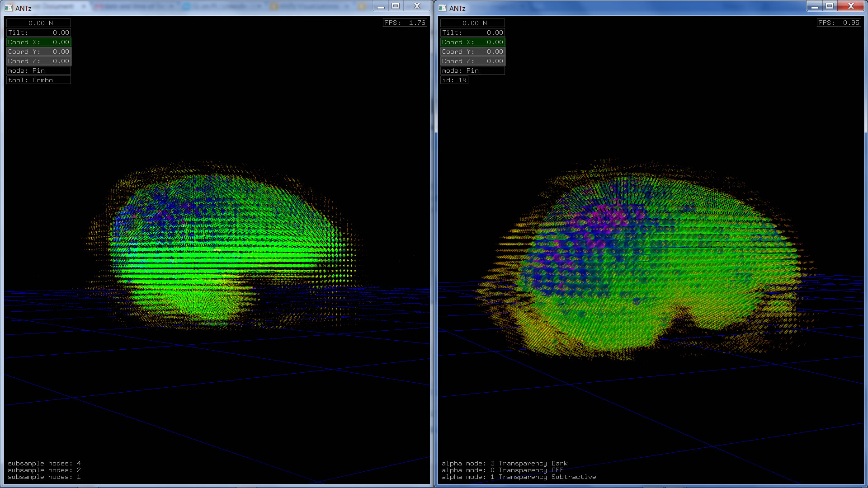
Task: Click the ANTz icon in right window title bar
Action: point(442,8)
